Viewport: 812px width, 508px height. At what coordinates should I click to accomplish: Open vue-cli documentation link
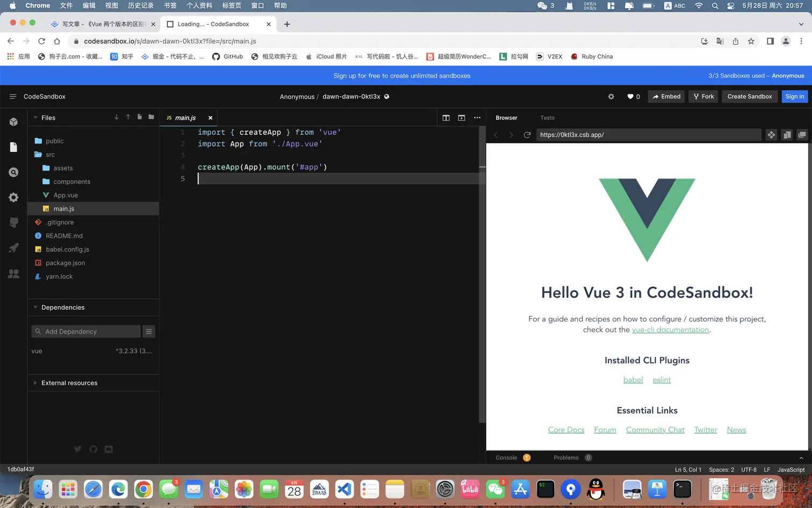(670, 330)
